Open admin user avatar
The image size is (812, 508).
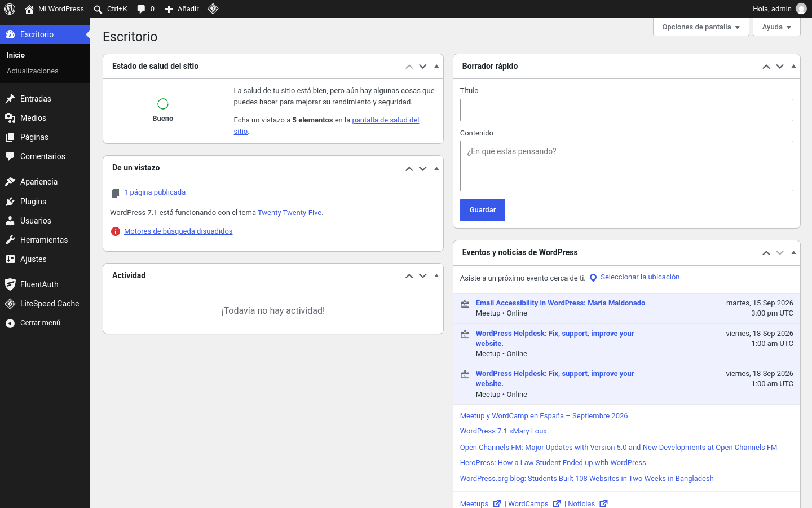click(801, 8)
